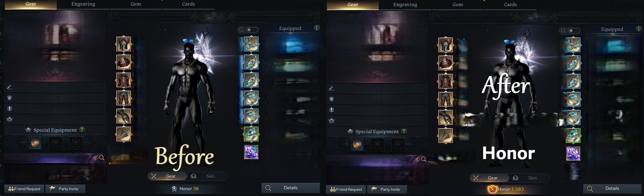This screenshot has height=196, width=644.
Task: Click the helmet gear slot in Before panel
Action: 124,44
